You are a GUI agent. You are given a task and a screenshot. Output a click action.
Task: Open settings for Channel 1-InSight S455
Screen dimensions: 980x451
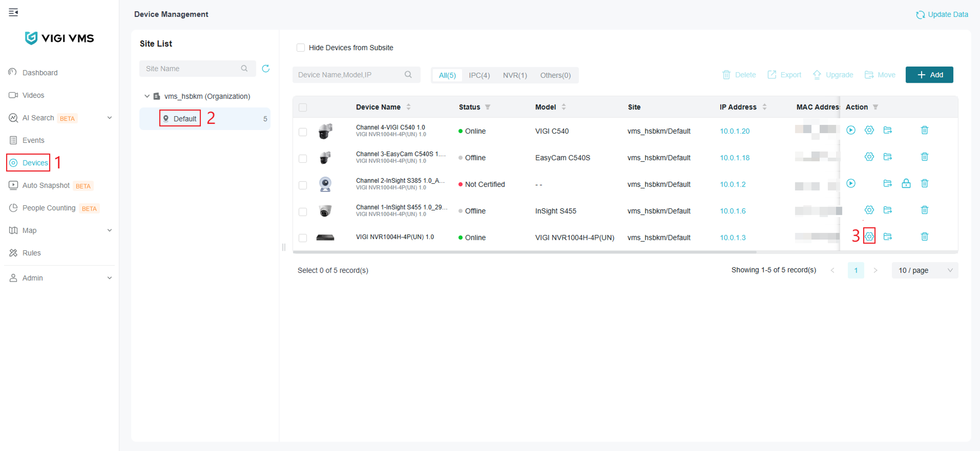[869, 210]
